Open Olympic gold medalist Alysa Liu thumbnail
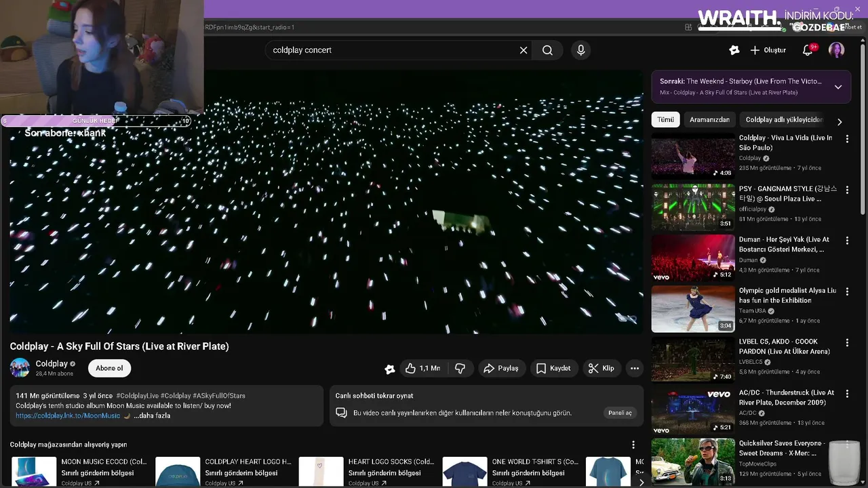 693,308
